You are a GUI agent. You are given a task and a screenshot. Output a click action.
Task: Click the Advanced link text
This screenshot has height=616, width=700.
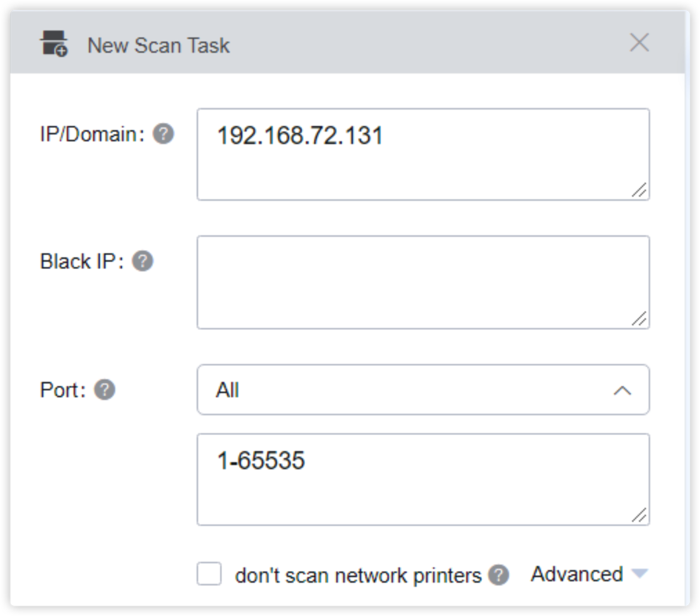577,574
